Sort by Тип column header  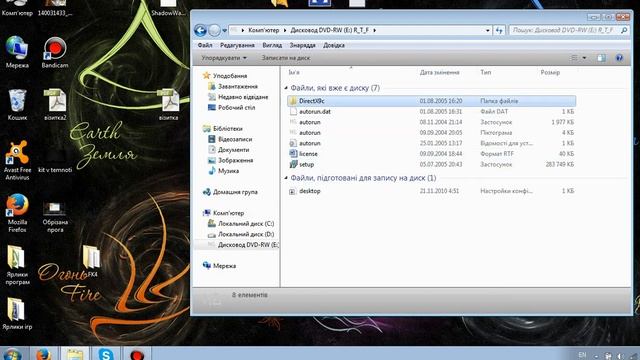tap(486, 72)
